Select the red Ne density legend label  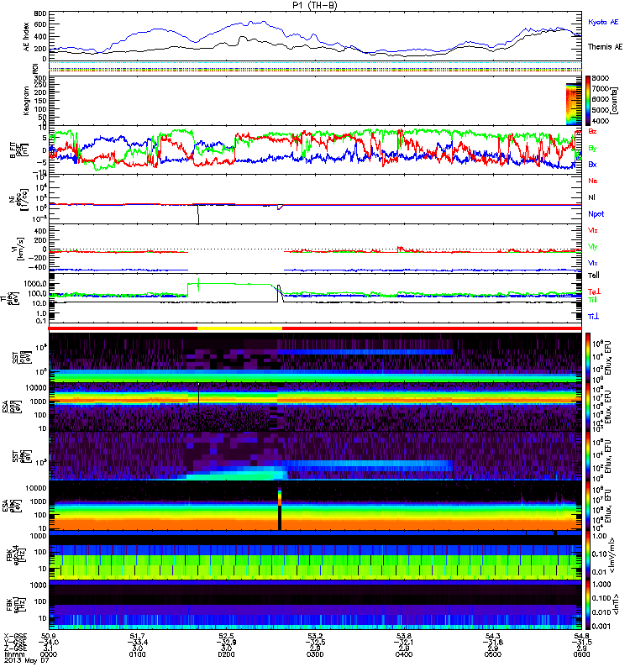coord(592,181)
